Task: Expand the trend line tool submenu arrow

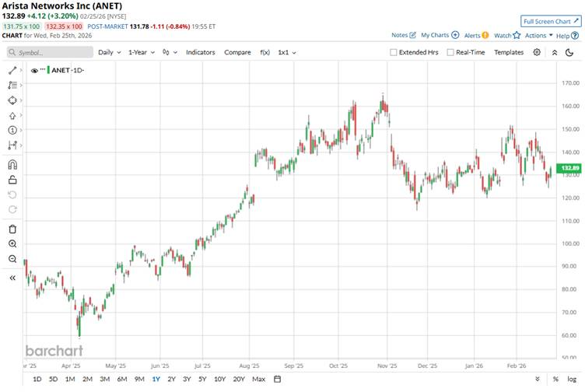Action: click(21, 70)
